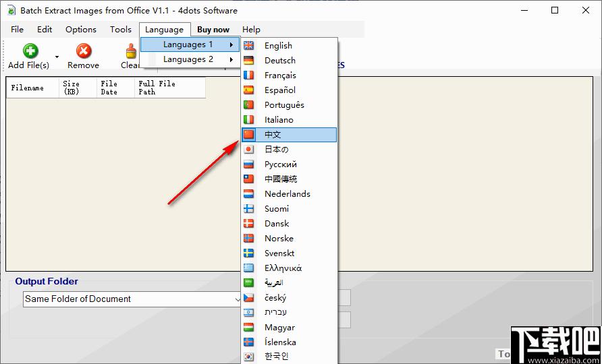Select English language label

coord(278,46)
